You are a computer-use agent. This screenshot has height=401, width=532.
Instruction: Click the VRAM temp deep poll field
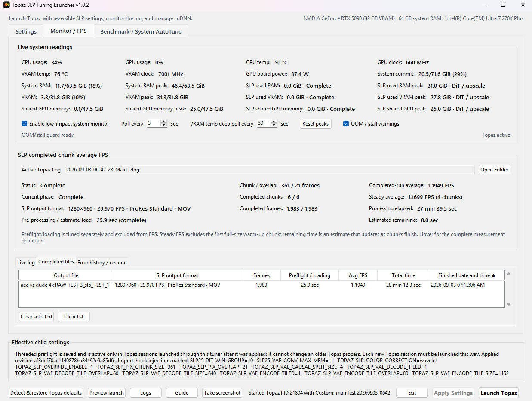pyautogui.click(x=263, y=123)
